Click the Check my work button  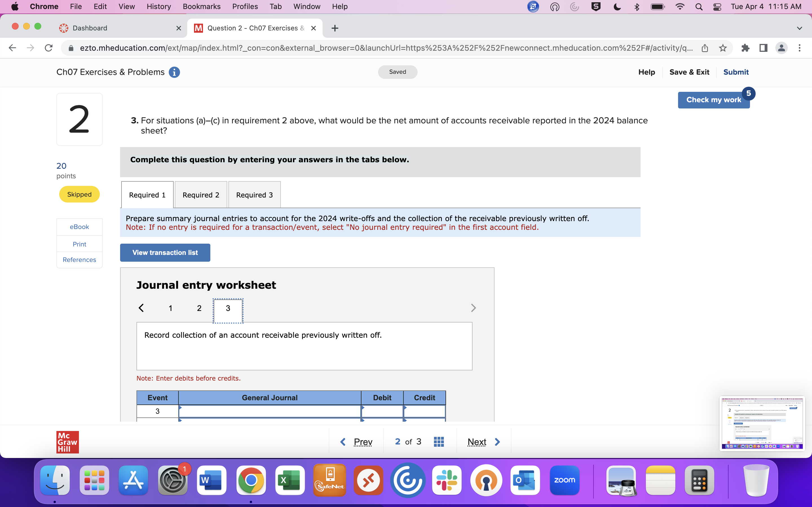[x=713, y=100]
